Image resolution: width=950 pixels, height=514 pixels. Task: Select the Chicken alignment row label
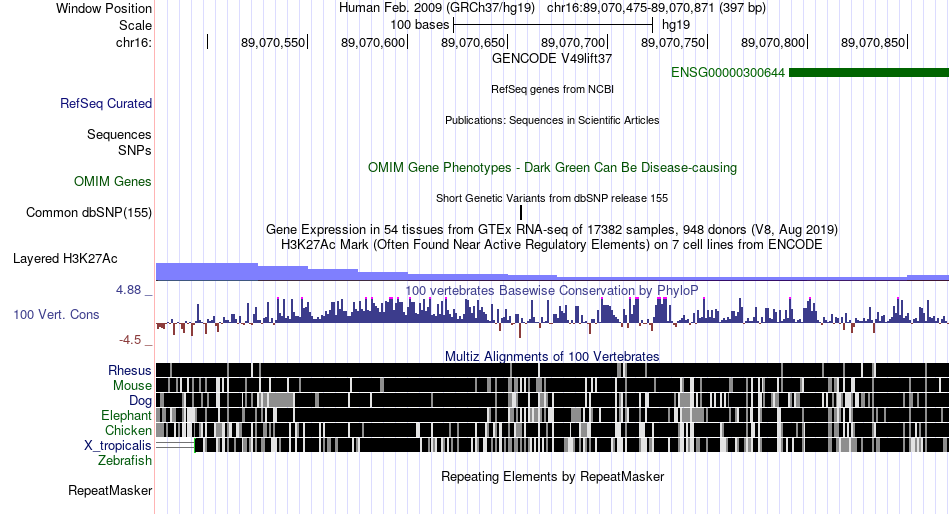(128, 430)
